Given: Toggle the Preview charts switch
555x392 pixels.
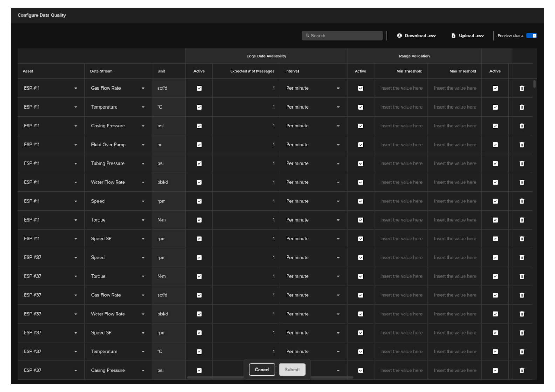Looking at the screenshot, I should click(532, 36).
